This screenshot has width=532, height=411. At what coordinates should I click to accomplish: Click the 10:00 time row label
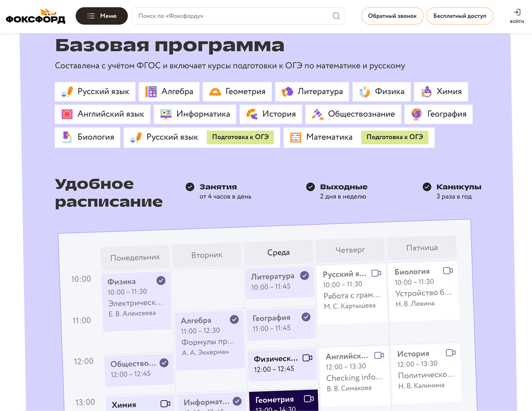[x=81, y=279]
